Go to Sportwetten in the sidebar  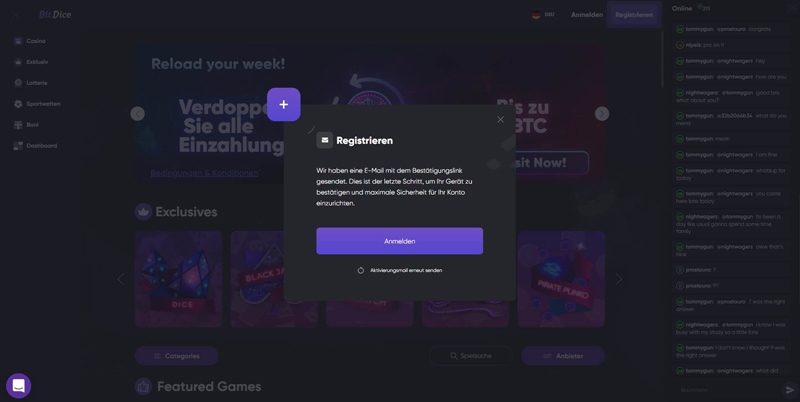point(37,104)
